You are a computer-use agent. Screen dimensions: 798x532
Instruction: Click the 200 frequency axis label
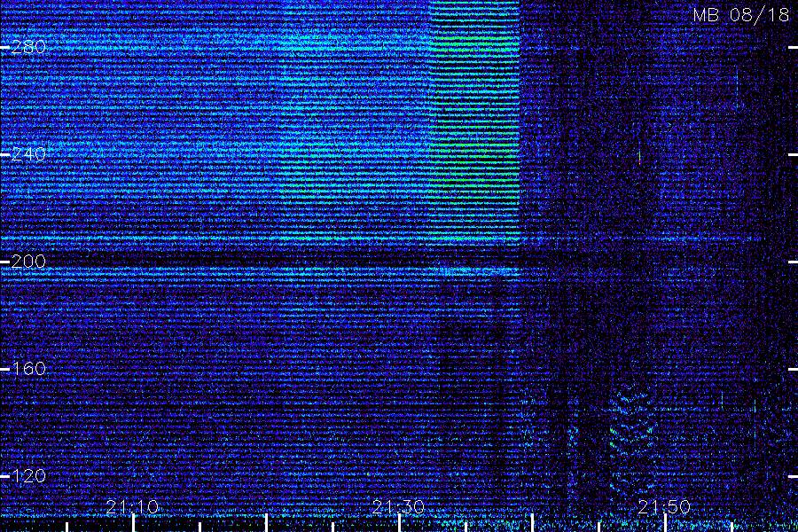[28, 262]
